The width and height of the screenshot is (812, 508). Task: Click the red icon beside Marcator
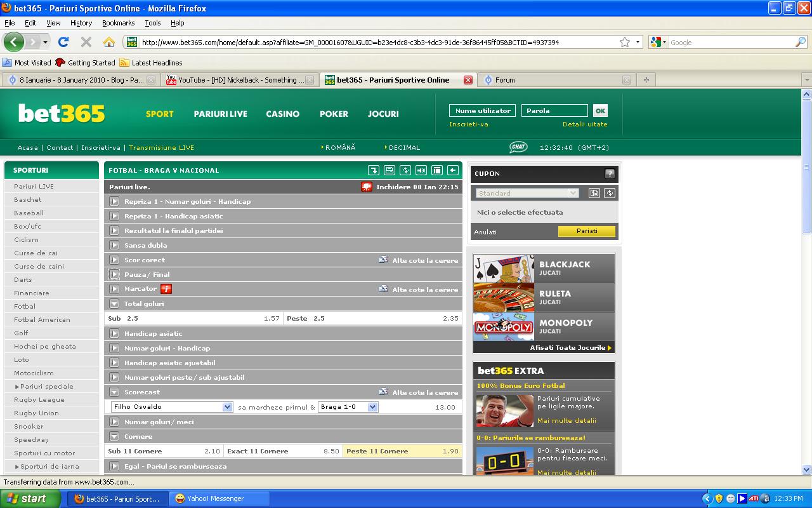coord(166,289)
